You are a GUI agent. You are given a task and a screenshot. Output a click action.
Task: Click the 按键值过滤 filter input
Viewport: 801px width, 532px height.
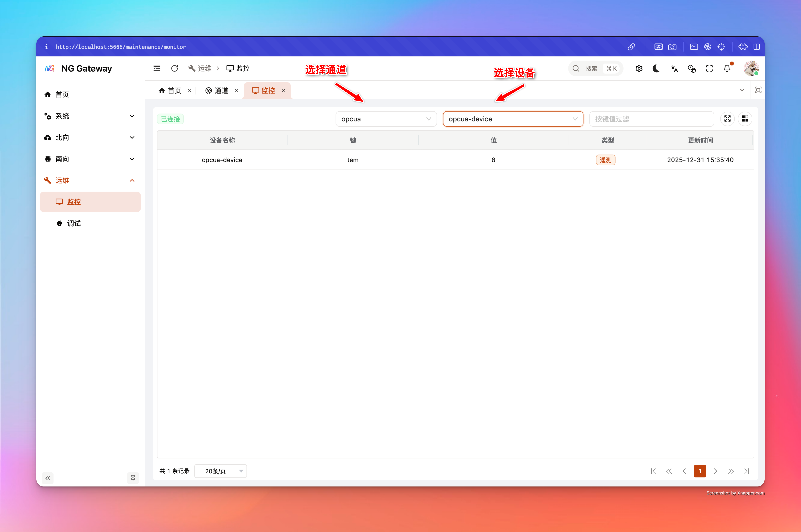point(651,119)
